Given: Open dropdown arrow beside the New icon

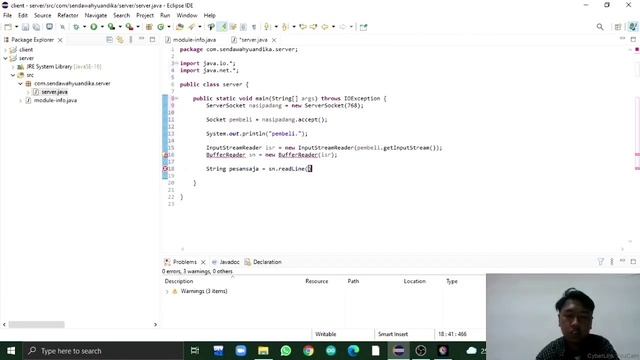Looking at the screenshot, I should (x=17, y=27).
